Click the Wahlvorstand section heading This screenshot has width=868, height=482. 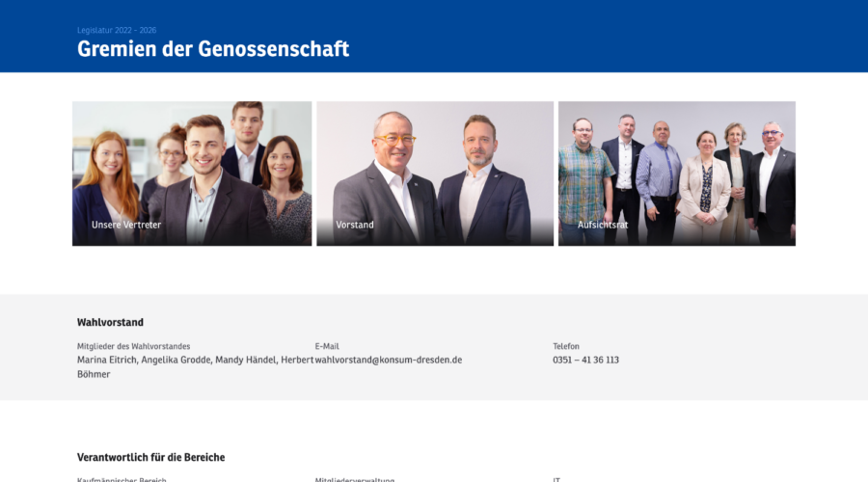point(110,322)
